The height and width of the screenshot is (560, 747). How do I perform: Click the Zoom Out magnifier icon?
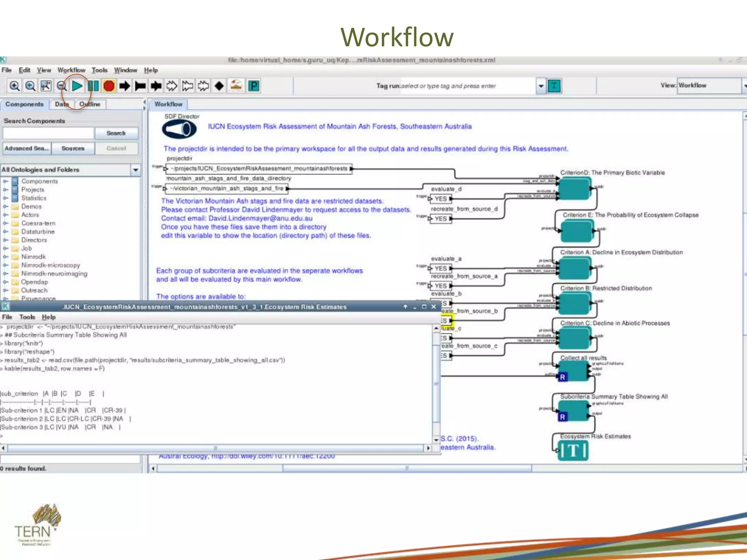62,86
